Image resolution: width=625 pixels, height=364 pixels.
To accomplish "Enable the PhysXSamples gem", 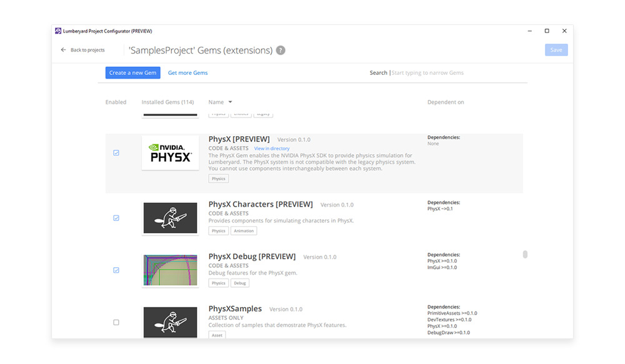I will tap(116, 322).
